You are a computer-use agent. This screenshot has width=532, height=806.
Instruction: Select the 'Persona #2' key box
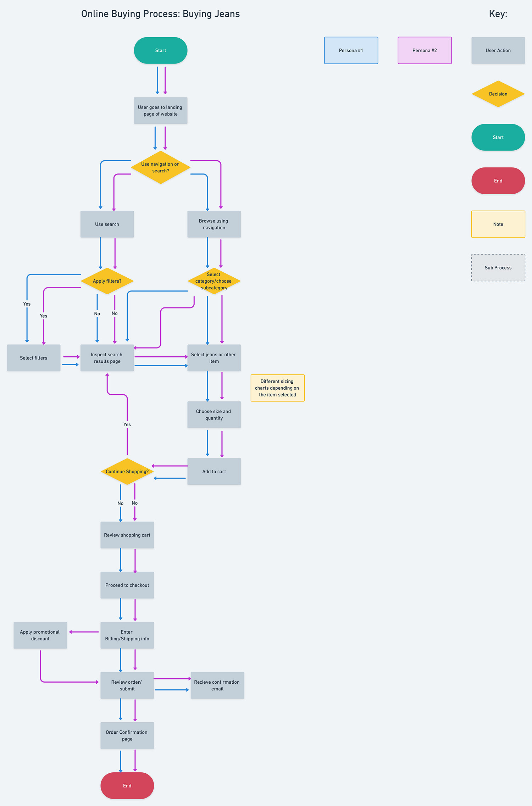425,50
